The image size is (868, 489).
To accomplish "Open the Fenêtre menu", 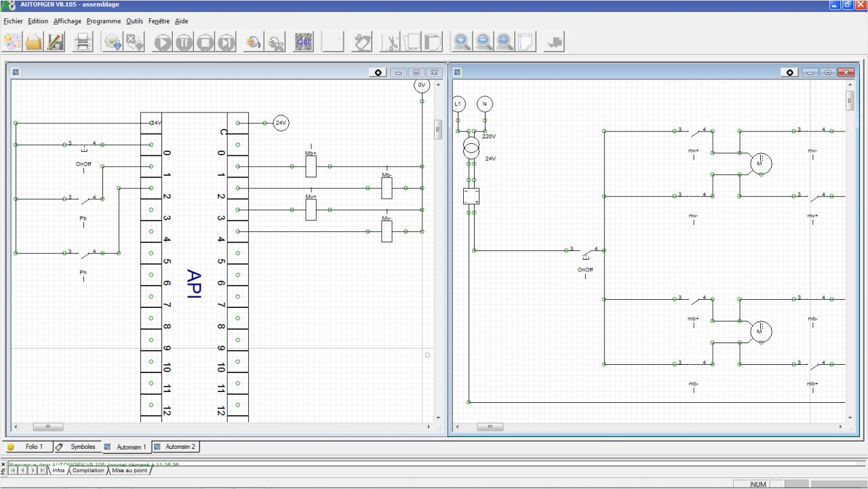I will [159, 21].
